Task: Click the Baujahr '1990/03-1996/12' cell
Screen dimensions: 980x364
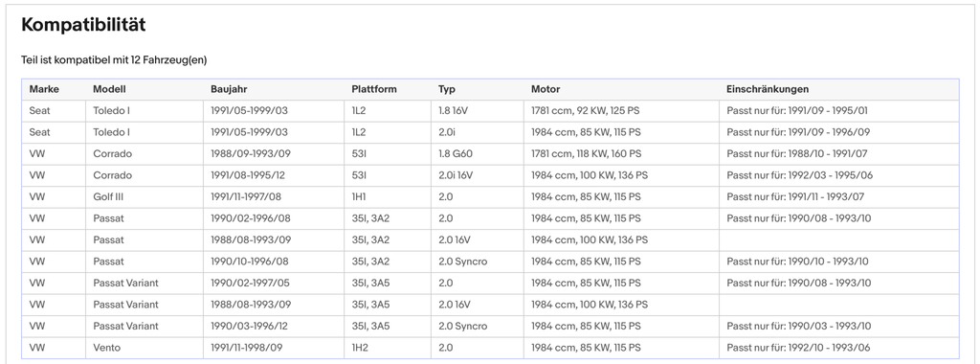Action: coord(250,326)
